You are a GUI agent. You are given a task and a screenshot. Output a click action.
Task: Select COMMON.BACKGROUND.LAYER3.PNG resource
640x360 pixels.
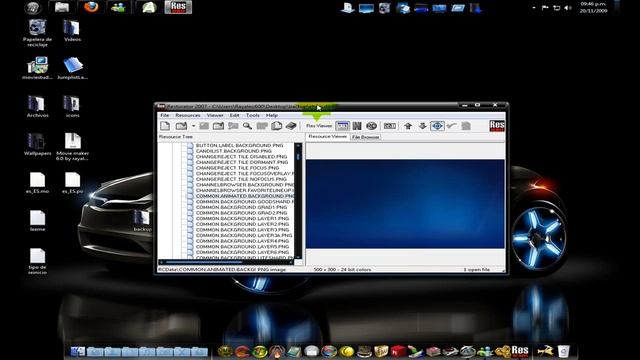242,229
